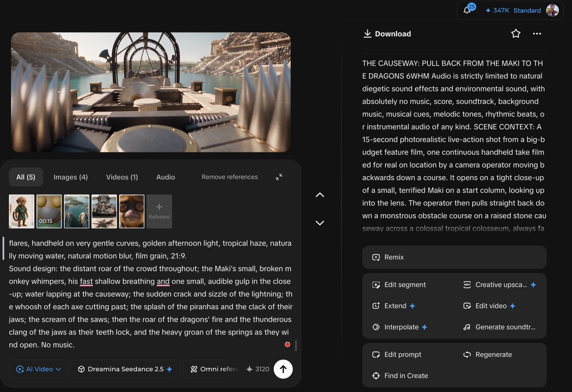The height and width of the screenshot is (392, 572).
Task: Click the Interpolate icon
Action: [x=376, y=327]
